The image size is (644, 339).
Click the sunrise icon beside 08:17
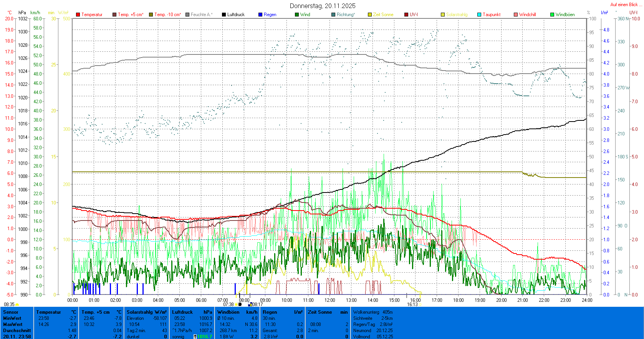click(x=250, y=304)
